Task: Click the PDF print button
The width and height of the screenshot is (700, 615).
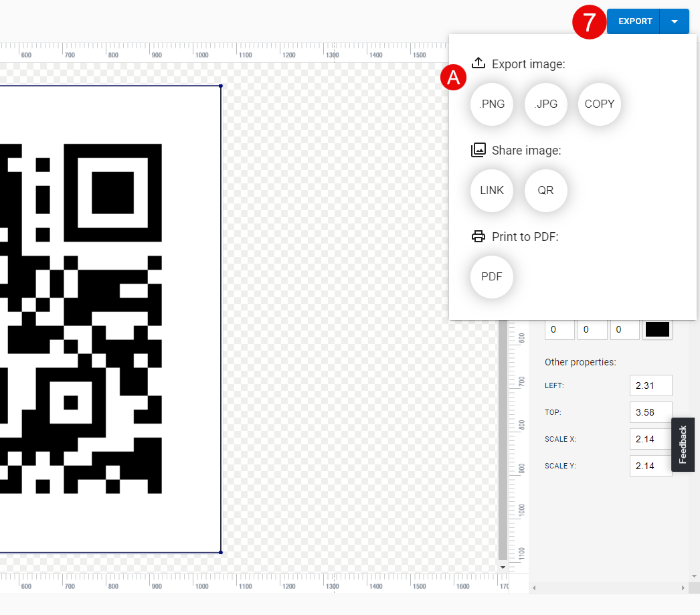Action: click(x=492, y=276)
